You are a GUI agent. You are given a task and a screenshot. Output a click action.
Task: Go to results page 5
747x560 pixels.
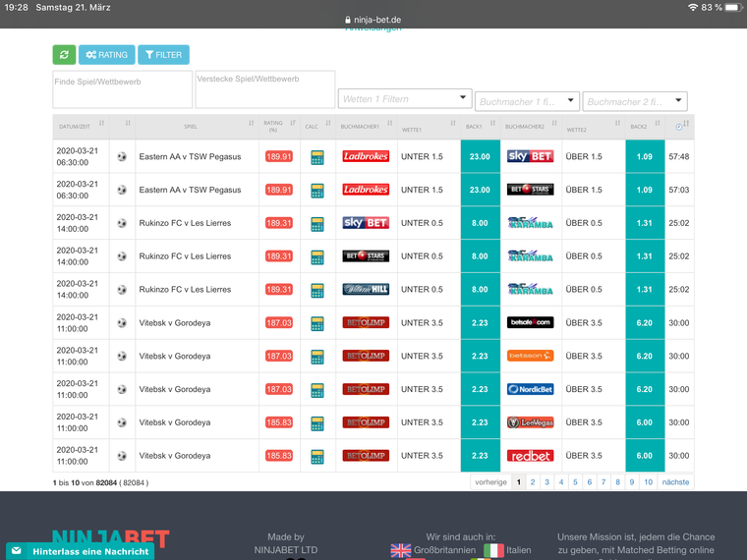[x=575, y=482]
